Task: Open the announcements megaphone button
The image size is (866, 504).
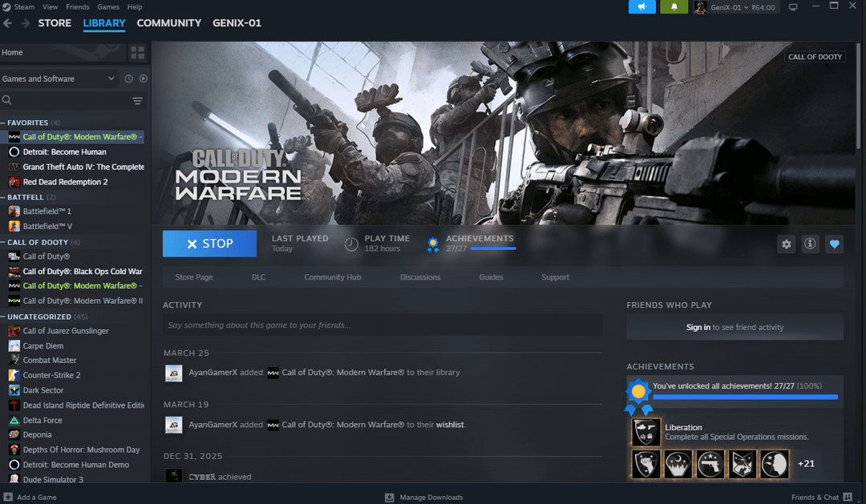Action: (x=641, y=7)
